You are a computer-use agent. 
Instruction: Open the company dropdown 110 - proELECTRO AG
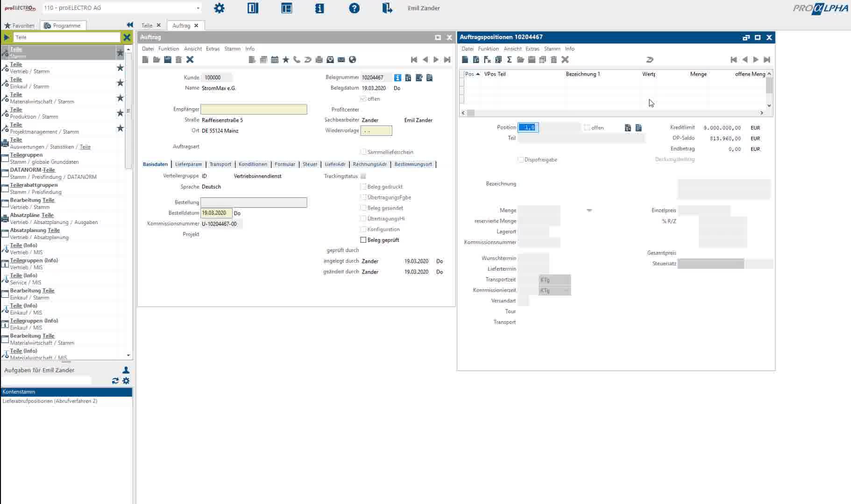click(x=198, y=8)
